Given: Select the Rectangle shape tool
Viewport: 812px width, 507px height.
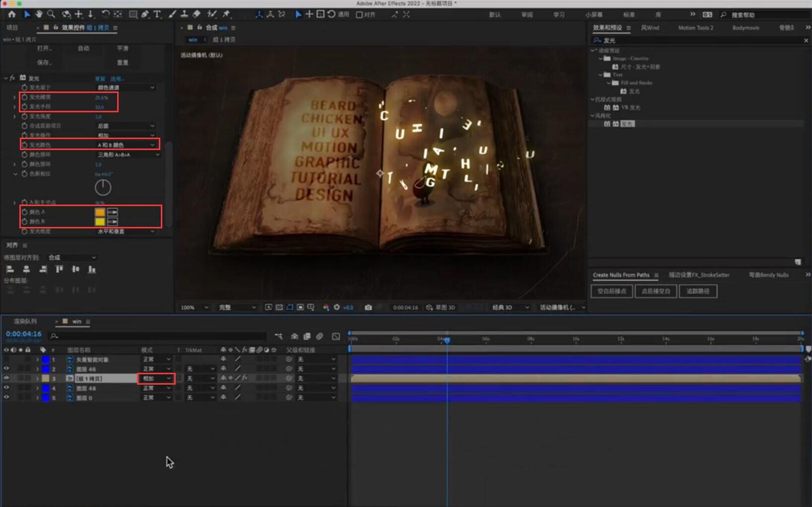Looking at the screenshot, I should pyautogui.click(x=133, y=14).
